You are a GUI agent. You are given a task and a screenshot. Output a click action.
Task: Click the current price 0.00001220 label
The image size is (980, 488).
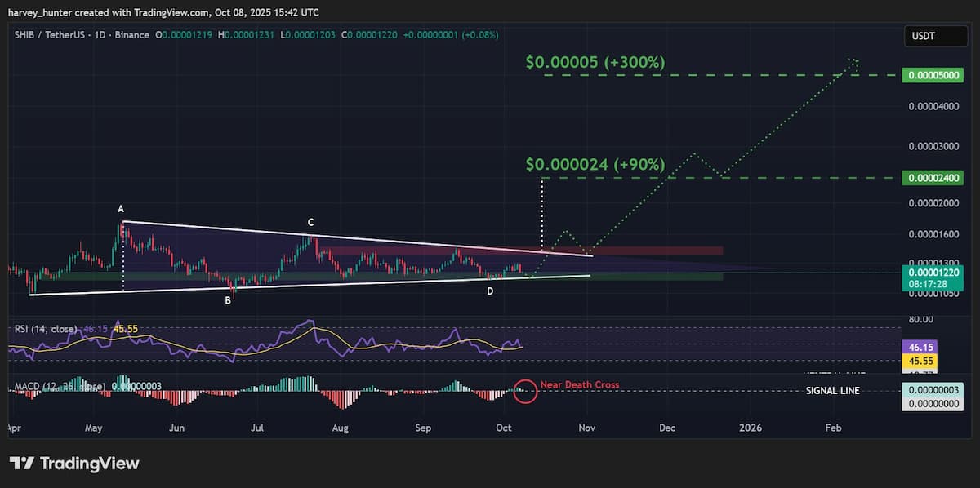tap(933, 270)
